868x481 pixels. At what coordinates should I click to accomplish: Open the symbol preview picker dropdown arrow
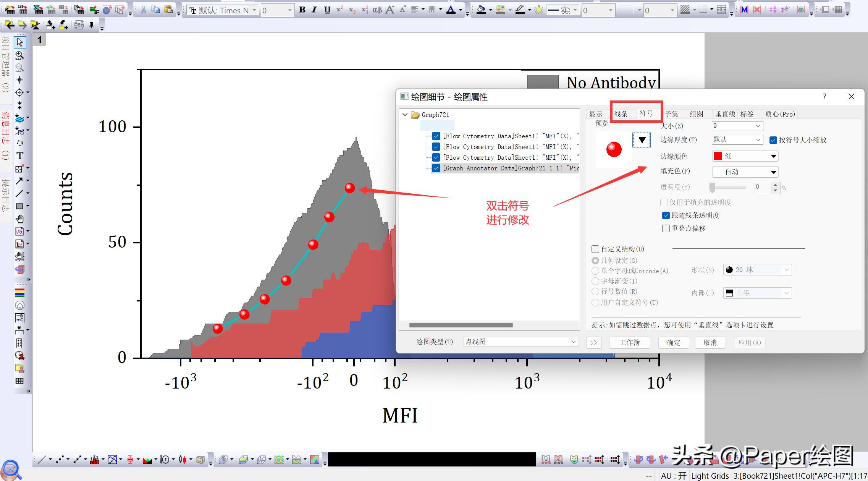coord(642,140)
